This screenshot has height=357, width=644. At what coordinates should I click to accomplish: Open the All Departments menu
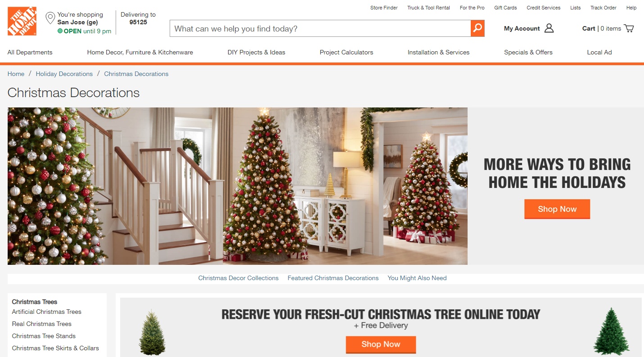(x=30, y=52)
